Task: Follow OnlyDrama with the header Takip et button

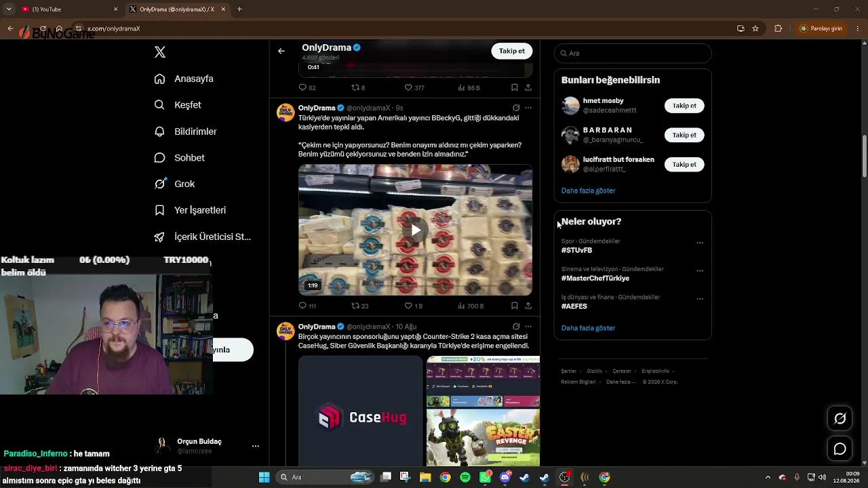Action: pyautogui.click(x=512, y=51)
